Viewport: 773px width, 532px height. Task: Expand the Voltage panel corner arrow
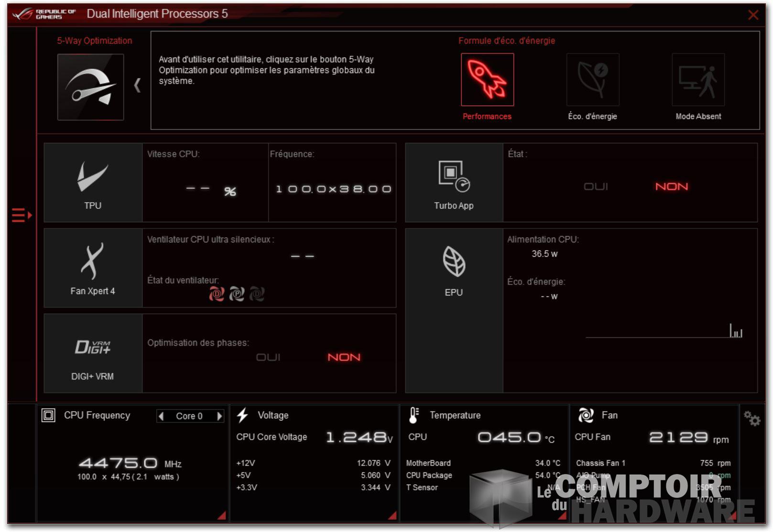(x=392, y=515)
